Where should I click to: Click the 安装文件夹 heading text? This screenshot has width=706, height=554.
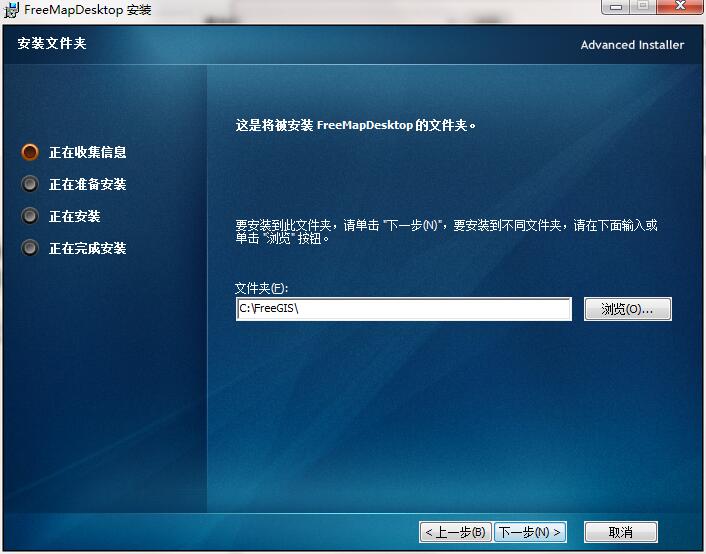tap(52, 43)
